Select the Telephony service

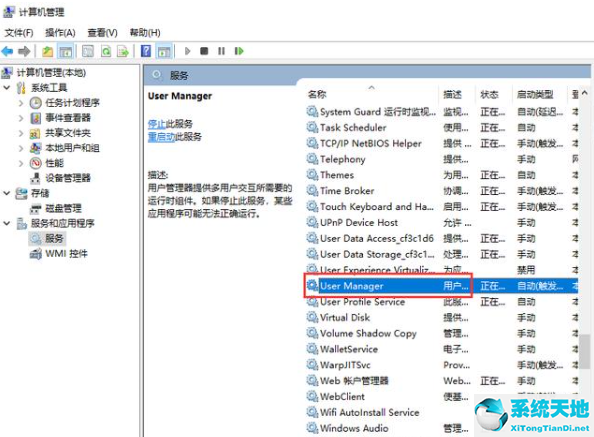pos(442,159)
